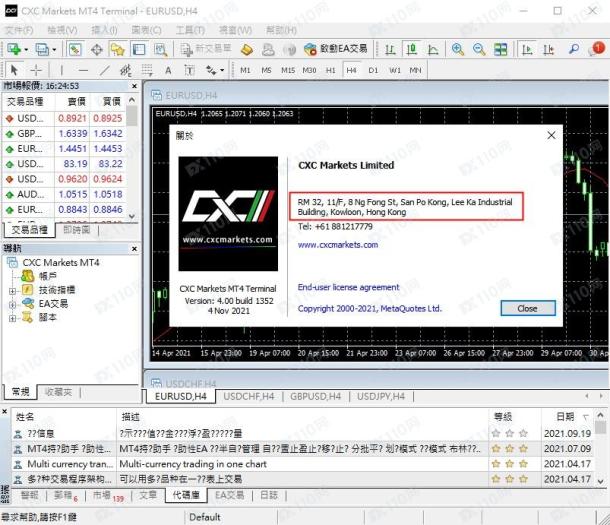Switch to W1 timeframe

(394, 70)
